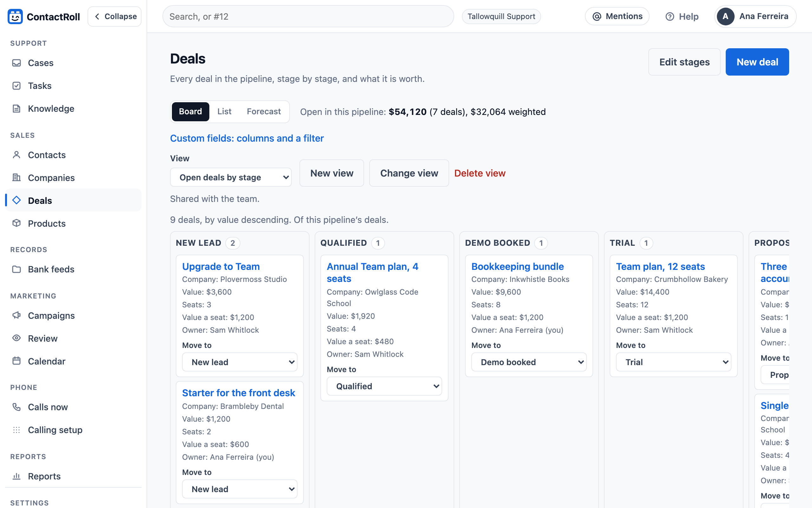Click the Reports bar chart icon
The width and height of the screenshot is (812, 508).
click(16, 476)
